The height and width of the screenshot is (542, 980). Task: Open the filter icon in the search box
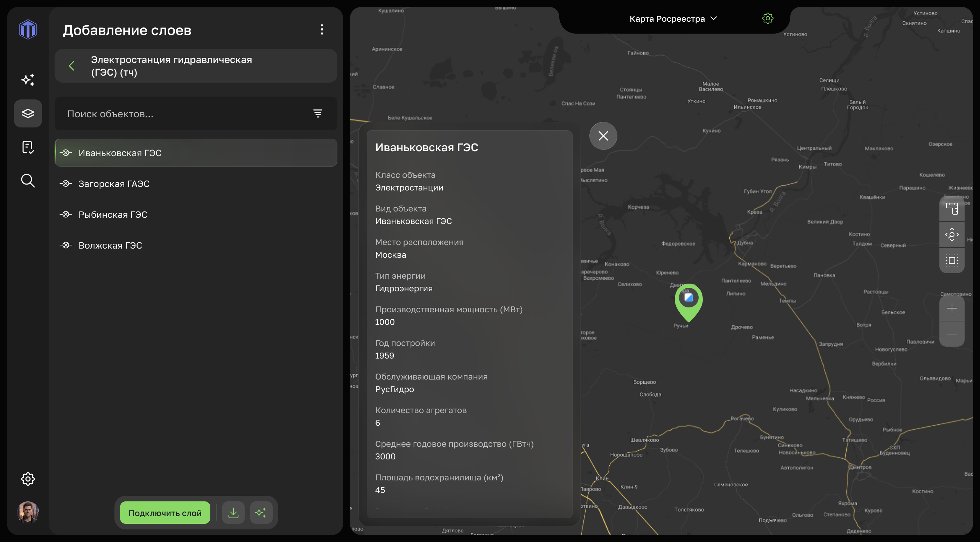318,113
